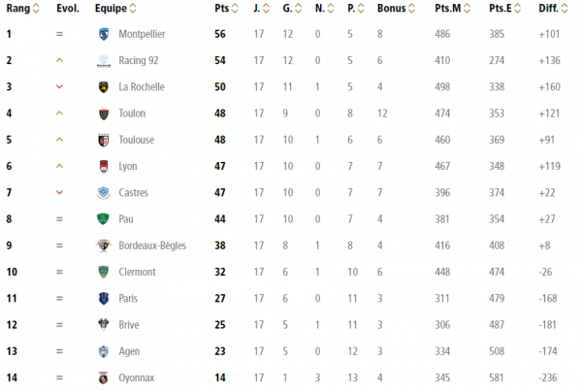The width and height of the screenshot is (582, 392).
Task: Click the Toulon club crest
Action: click(x=104, y=114)
